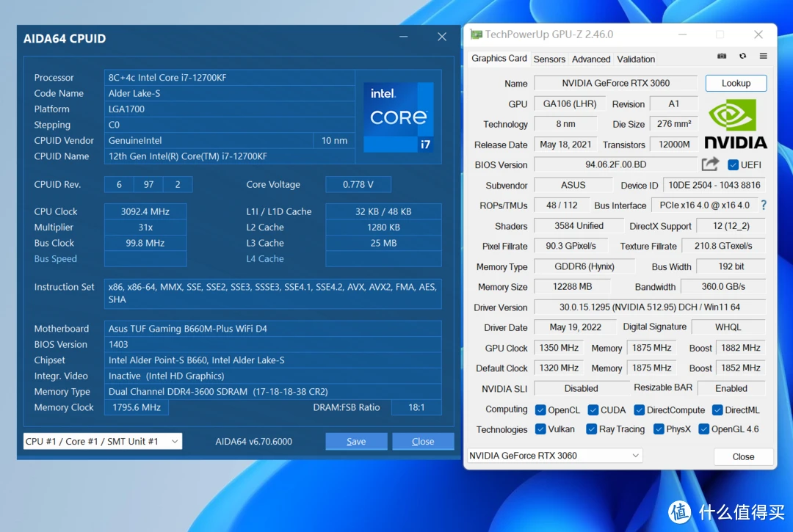Toggle the Vulkan checkbox

tap(540, 429)
